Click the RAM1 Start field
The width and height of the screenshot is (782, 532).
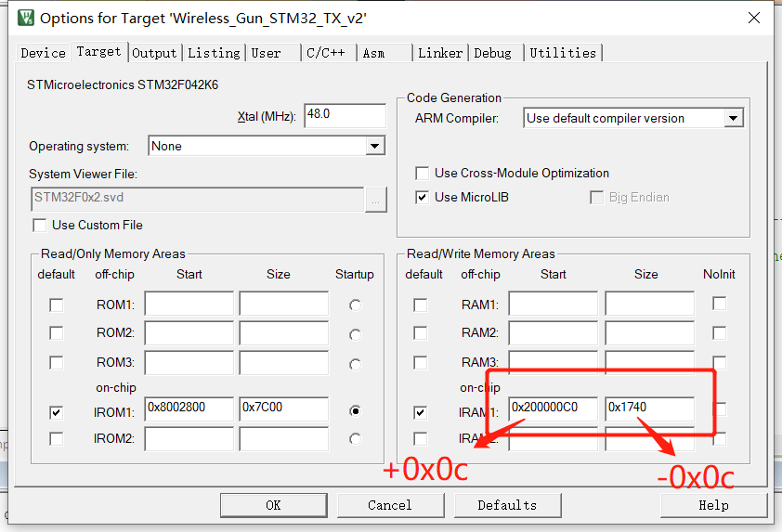pyautogui.click(x=554, y=304)
